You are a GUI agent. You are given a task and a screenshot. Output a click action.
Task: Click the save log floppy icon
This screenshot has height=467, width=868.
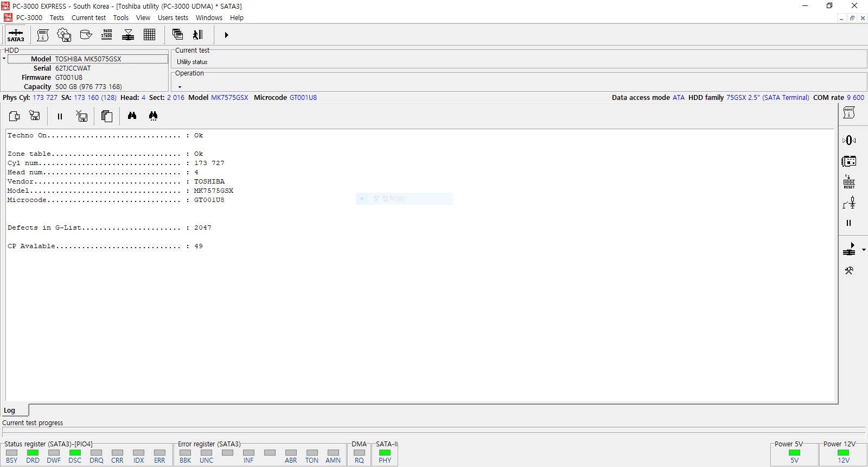35,116
